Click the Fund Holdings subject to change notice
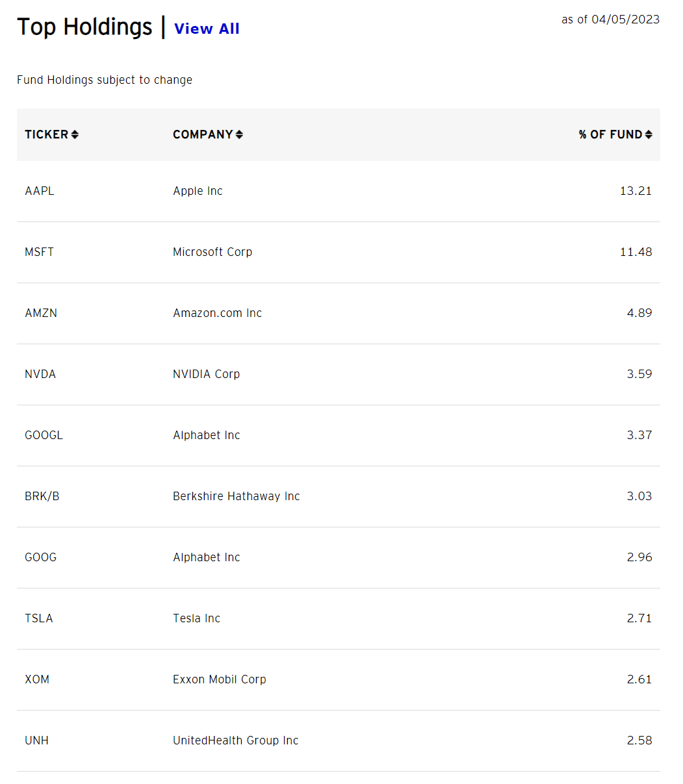This screenshot has height=784, width=683. pyautogui.click(x=105, y=79)
